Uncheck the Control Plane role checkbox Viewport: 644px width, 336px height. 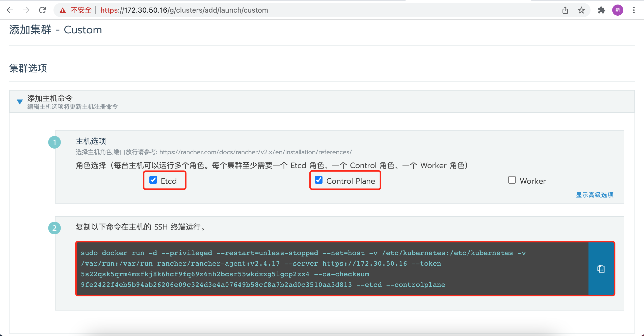point(319,180)
